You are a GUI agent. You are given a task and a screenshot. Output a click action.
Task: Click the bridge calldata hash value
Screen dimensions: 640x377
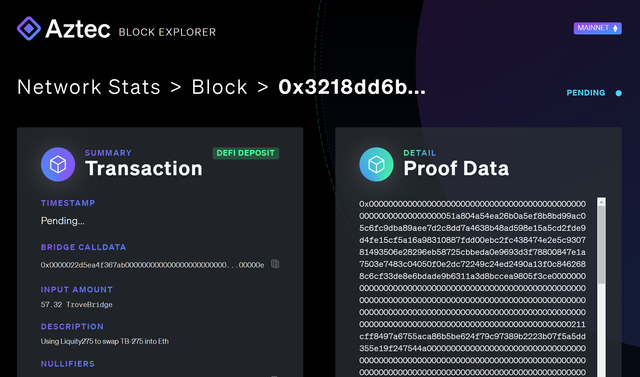[x=152, y=265]
